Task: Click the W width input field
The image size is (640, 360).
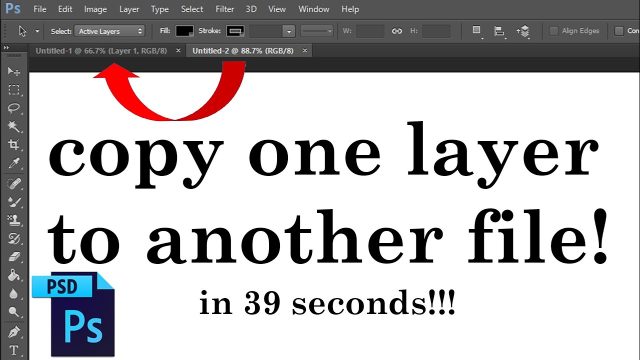Action: click(370, 31)
